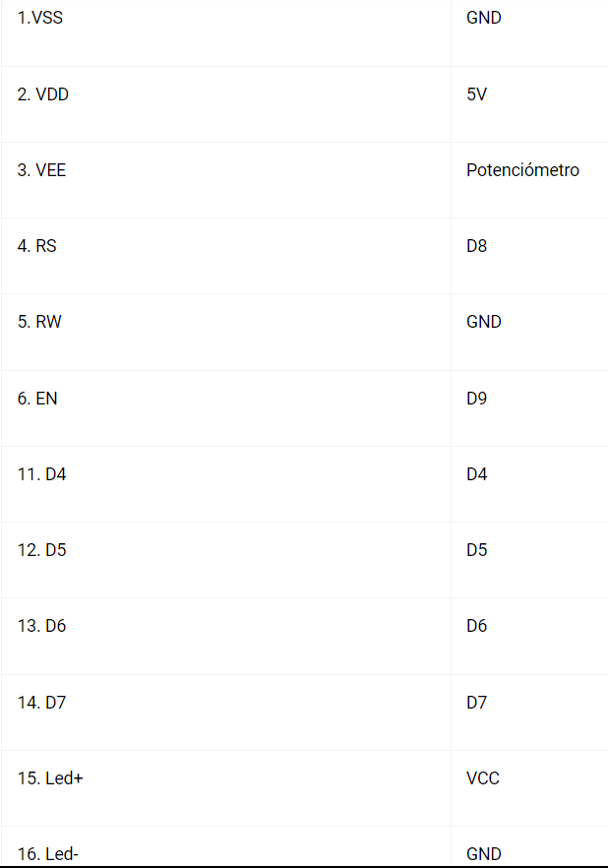Click the "2. VDD" pin cell
Image resolution: width=608 pixels, height=868 pixels.
pyautogui.click(x=43, y=94)
